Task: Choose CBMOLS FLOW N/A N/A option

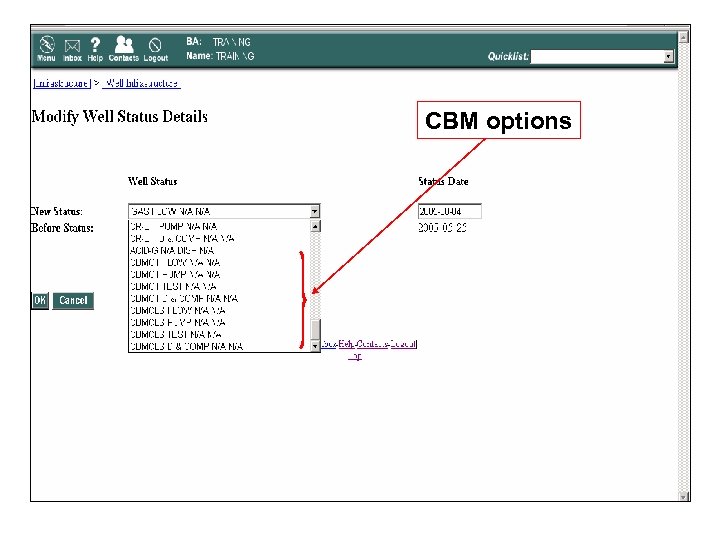Action: [x=219, y=310]
